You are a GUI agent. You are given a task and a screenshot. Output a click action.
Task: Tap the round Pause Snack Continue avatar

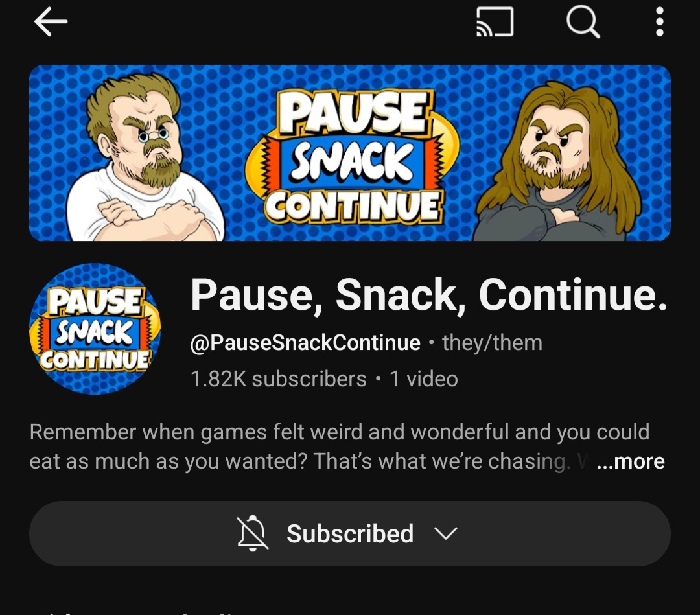coord(95,329)
